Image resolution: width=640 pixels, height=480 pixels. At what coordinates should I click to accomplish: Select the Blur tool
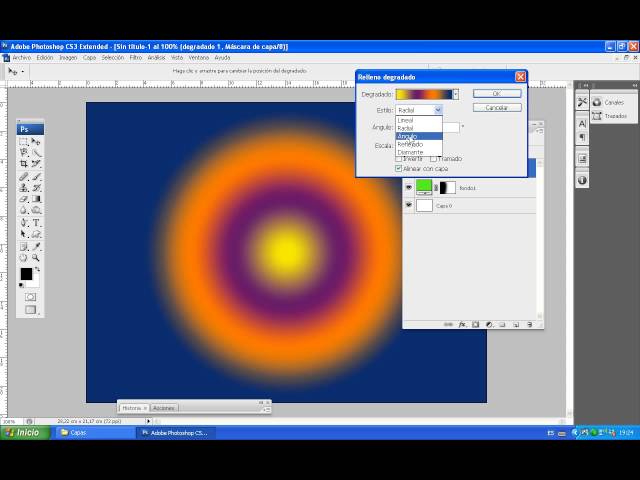(24, 210)
